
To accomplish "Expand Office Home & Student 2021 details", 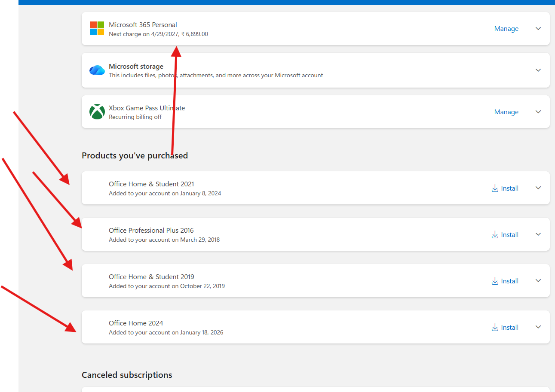I will [x=538, y=188].
